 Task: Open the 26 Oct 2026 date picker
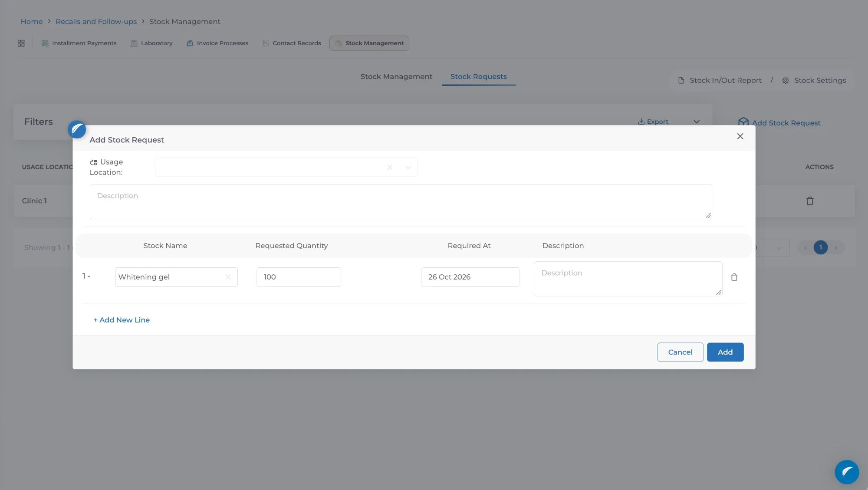[470, 277]
